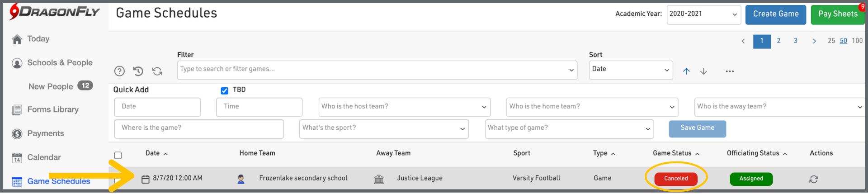
Task: Open the Academic Year dropdown
Action: click(x=703, y=14)
